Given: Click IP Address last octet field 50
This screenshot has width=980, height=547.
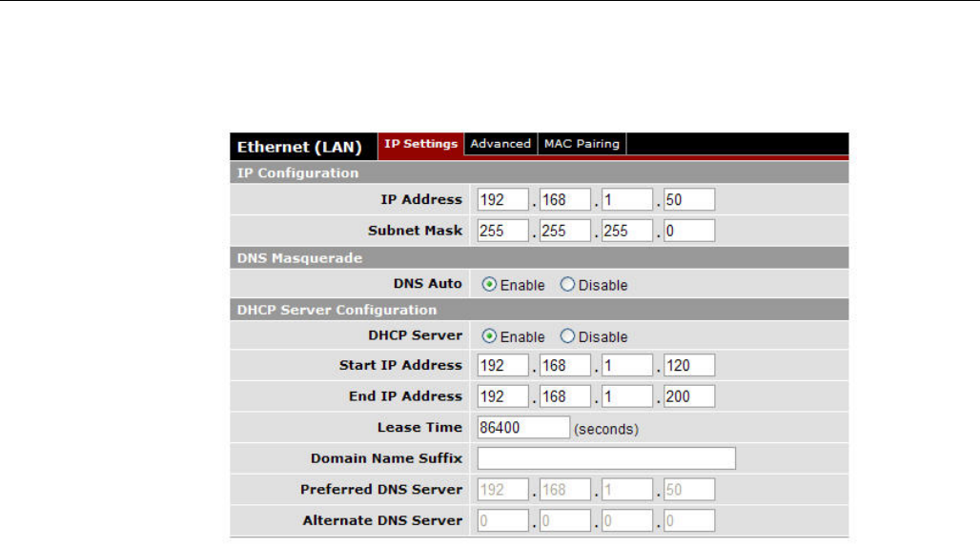Looking at the screenshot, I should click(689, 200).
